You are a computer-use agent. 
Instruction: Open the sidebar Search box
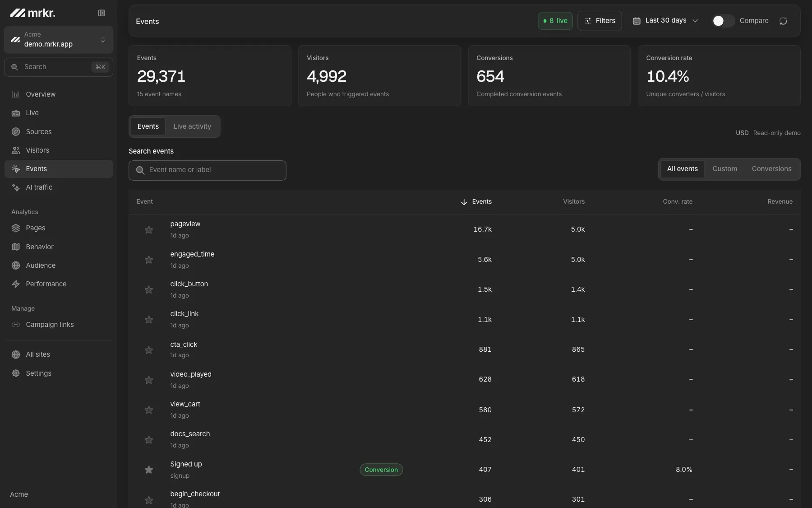(59, 67)
